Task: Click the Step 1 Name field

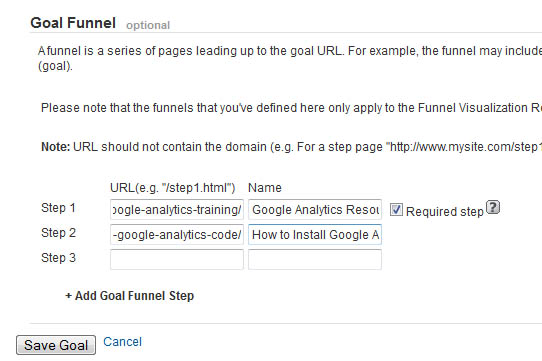Action: [315, 209]
